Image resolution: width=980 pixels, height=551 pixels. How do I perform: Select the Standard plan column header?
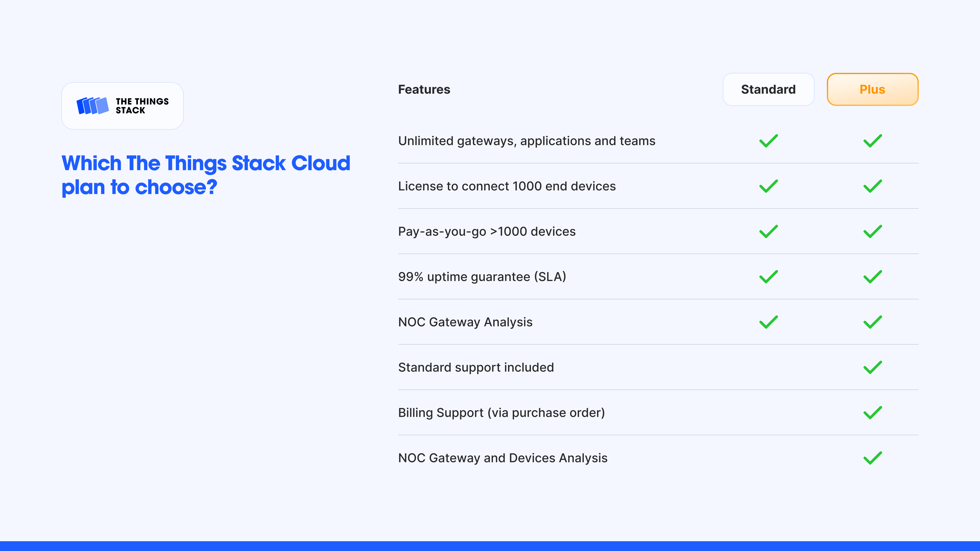click(768, 89)
